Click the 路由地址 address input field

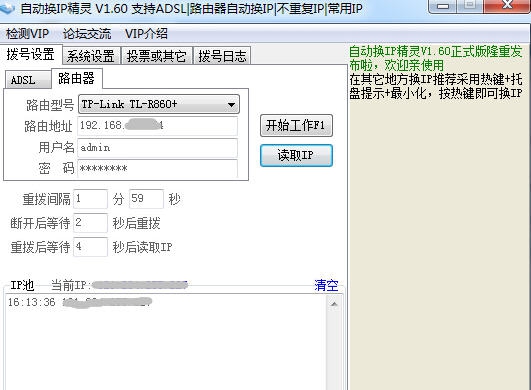(x=157, y=126)
